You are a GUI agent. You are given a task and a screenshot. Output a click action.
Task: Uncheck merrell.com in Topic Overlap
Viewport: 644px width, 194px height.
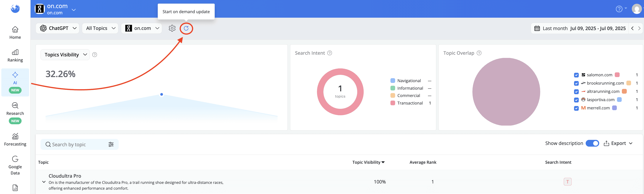(576, 108)
